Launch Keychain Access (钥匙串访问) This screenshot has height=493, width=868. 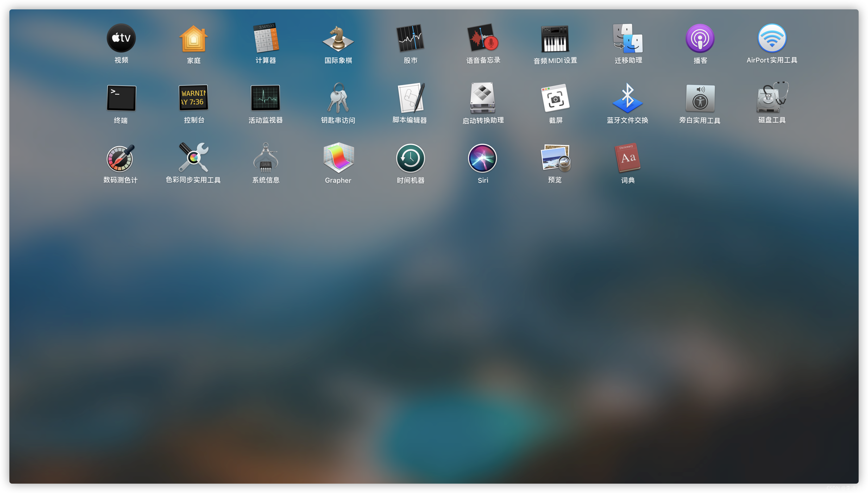[338, 98]
